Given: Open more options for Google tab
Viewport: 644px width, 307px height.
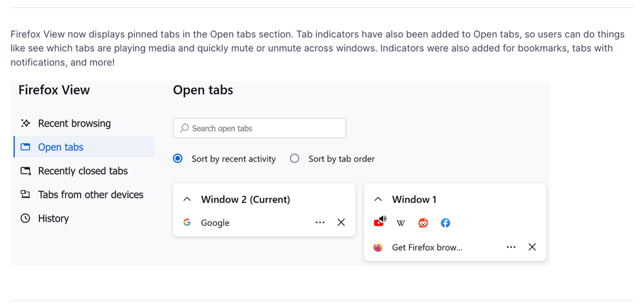Looking at the screenshot, I should pyautogui.click(x=320, y=222).
